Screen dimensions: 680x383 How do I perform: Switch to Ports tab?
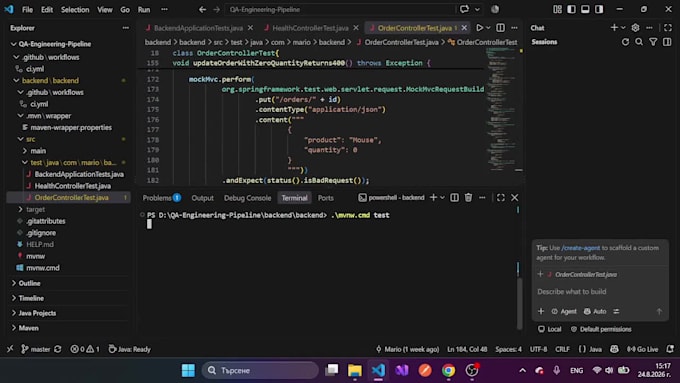tap(325, 198)
